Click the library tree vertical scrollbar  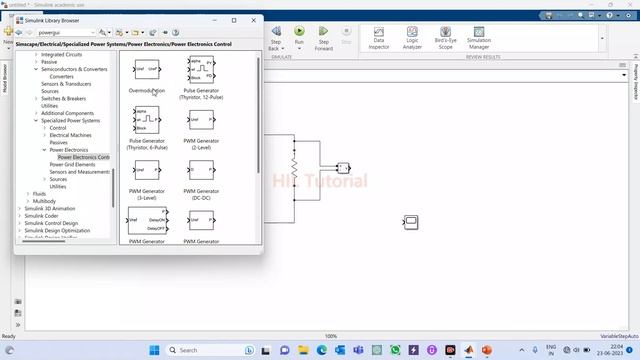click(x=113, y=188)
